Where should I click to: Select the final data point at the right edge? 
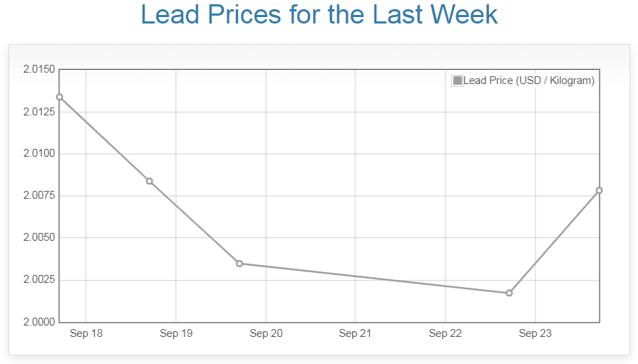[x=599, y=190]
